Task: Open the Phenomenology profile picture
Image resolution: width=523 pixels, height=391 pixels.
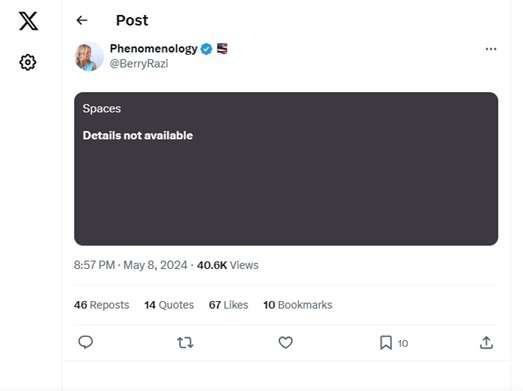Action: coord(89,56)
